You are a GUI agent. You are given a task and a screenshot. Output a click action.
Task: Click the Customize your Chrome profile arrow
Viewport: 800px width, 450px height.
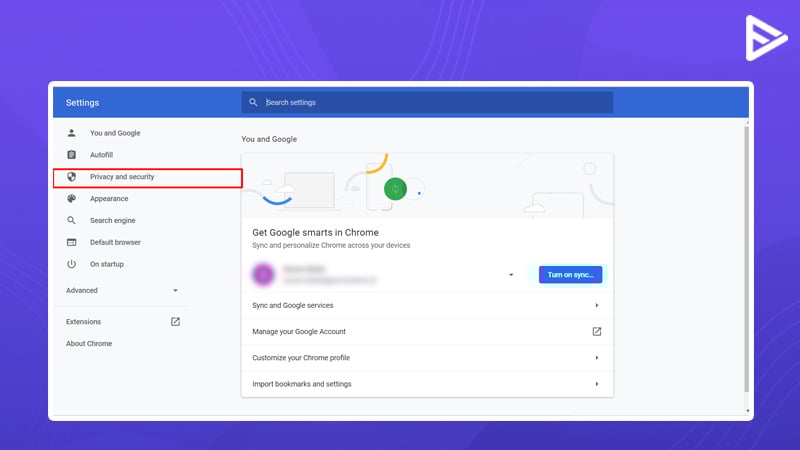coord(596,358)
